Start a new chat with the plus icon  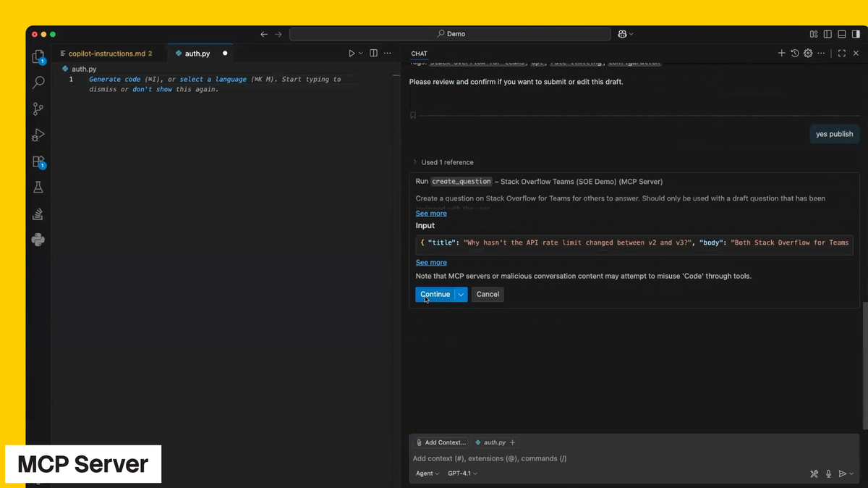(x=781, y=53)
